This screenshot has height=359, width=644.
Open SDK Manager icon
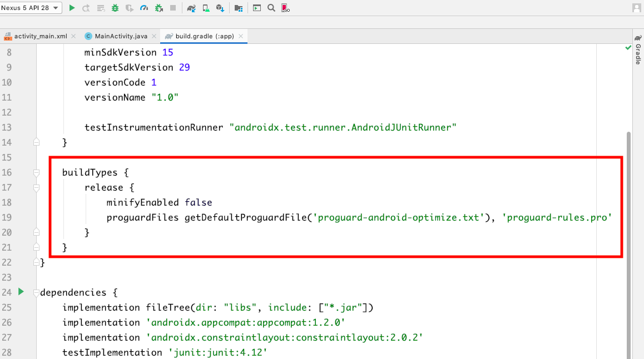220,8
